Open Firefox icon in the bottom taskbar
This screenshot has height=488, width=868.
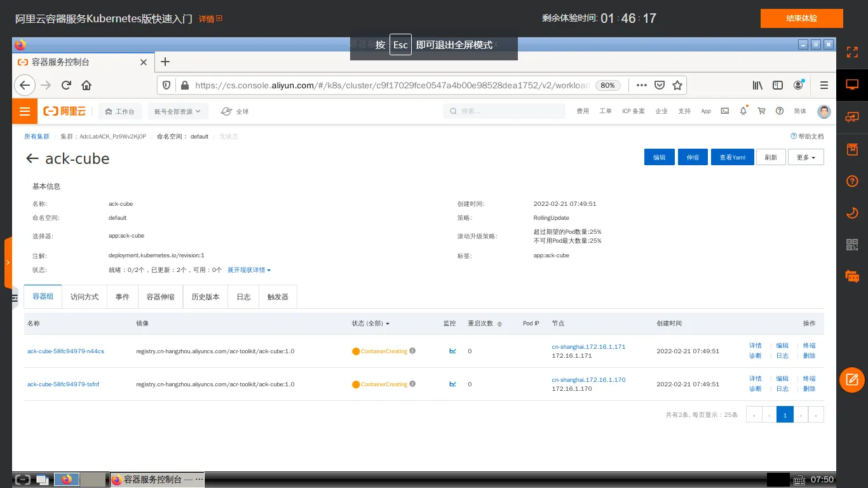pyautogui.click(x=67, y=480)
